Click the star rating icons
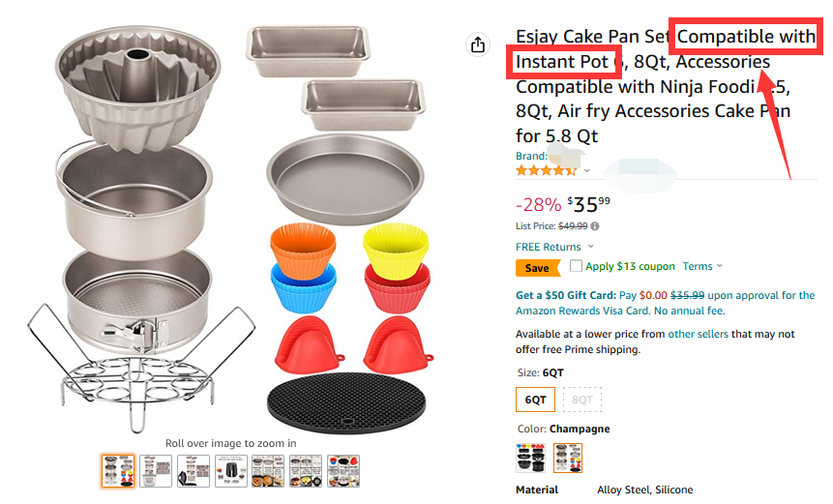Screen dimensions: 833x504 point(547,170)
